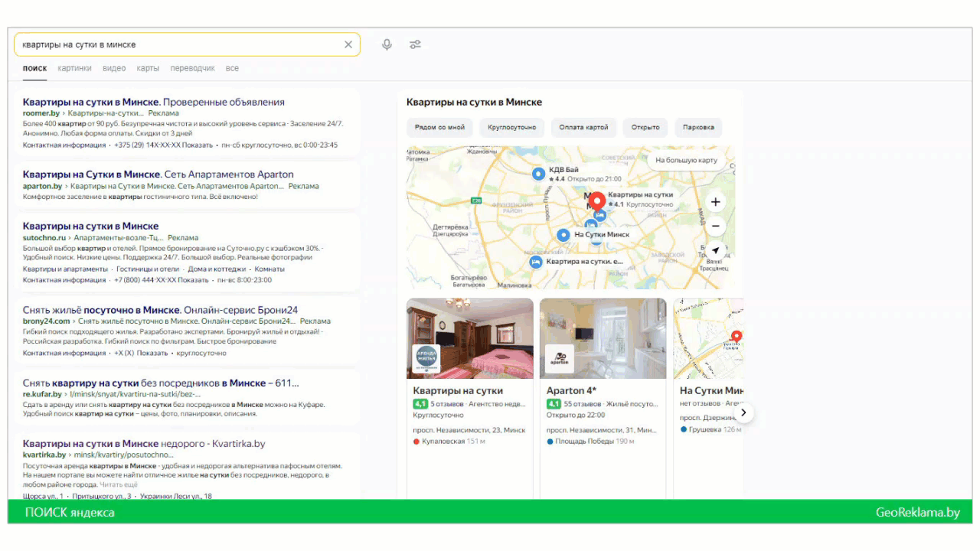Screen dimensions: 980x551
Task: Show roomer.by phone number
Action: (x=198, y=145)
